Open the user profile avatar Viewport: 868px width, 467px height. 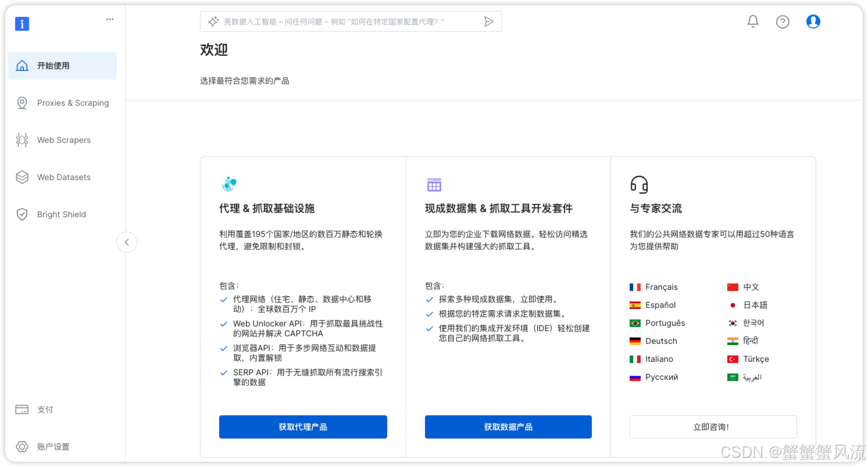813,21
